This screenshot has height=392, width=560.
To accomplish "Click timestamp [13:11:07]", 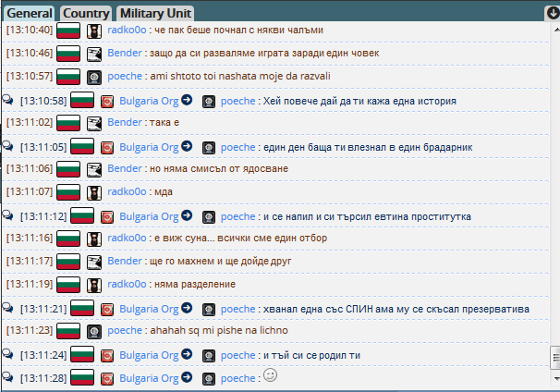I will [30, 191].
